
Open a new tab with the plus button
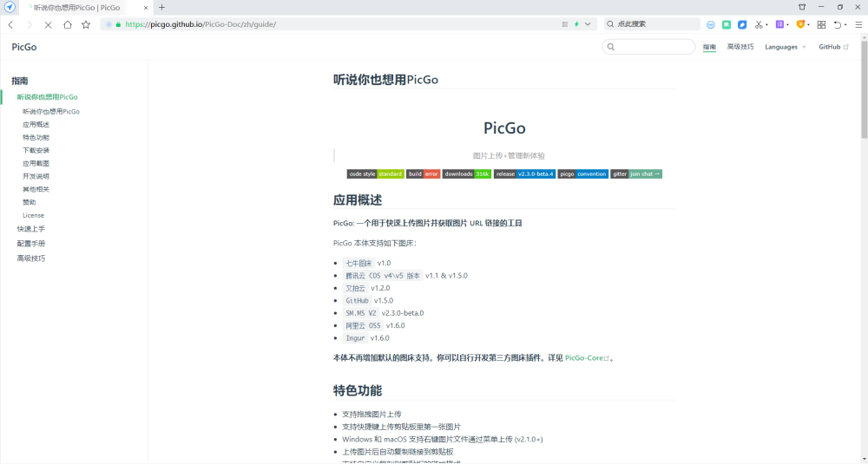(161, 7)
